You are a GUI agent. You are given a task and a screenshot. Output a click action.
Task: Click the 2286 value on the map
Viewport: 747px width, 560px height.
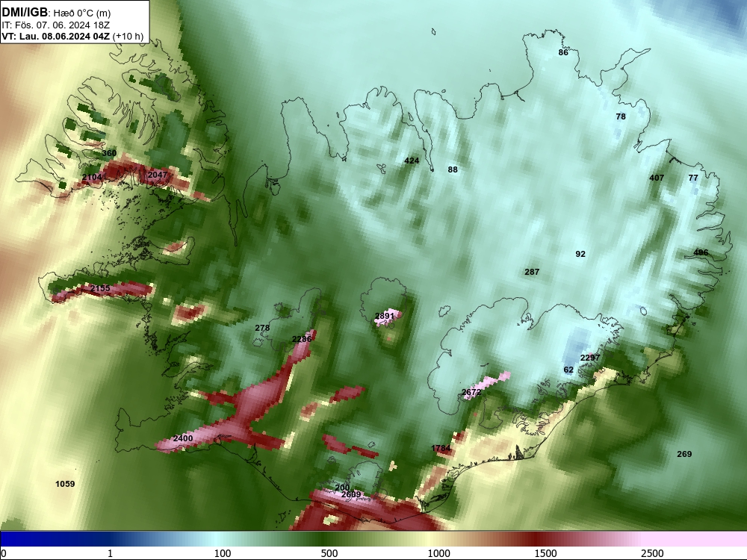[x=302, y=339]
